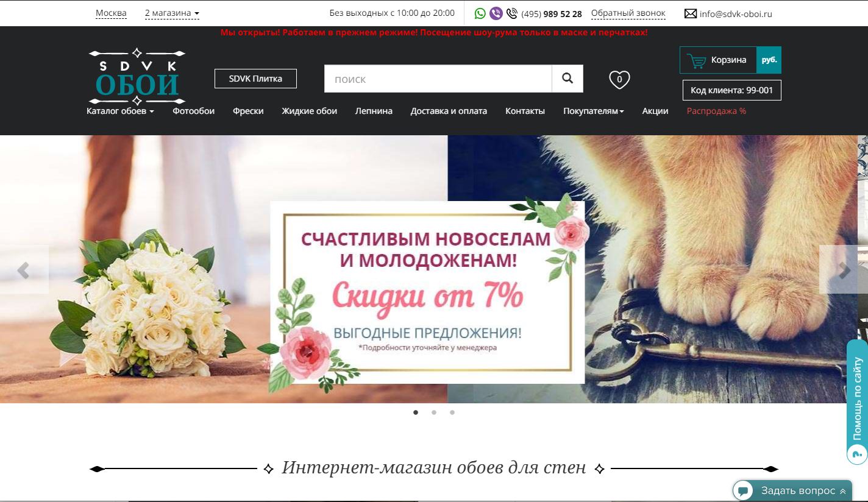This screenshot has width=868, height=502.
Task: Select the first slider pagination dot
Action: tap(416, 412)
